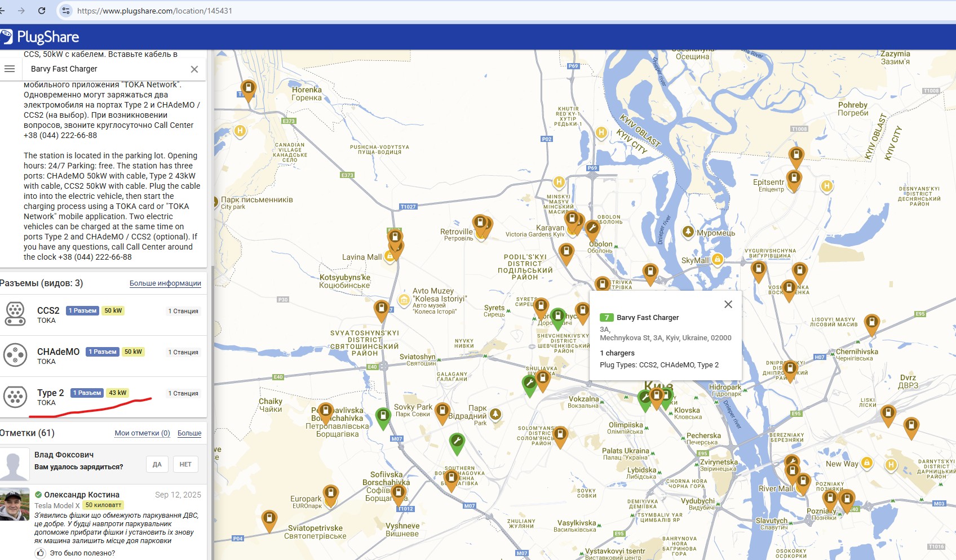Expand Больше check-ins link
This screenshot has width=956, height=560.
(x=189, y=433)
